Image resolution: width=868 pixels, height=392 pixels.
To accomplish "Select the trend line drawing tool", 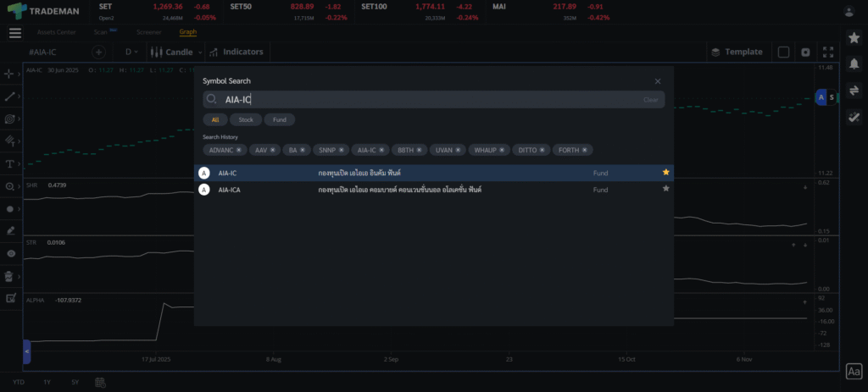I will pyautogui.click(x=10, y=97).
